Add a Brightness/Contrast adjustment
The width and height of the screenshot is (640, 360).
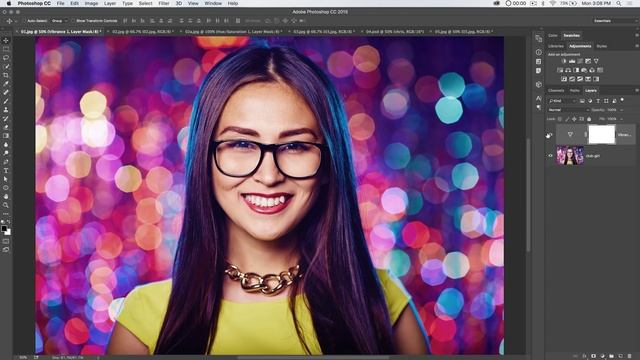click(564, 61)
